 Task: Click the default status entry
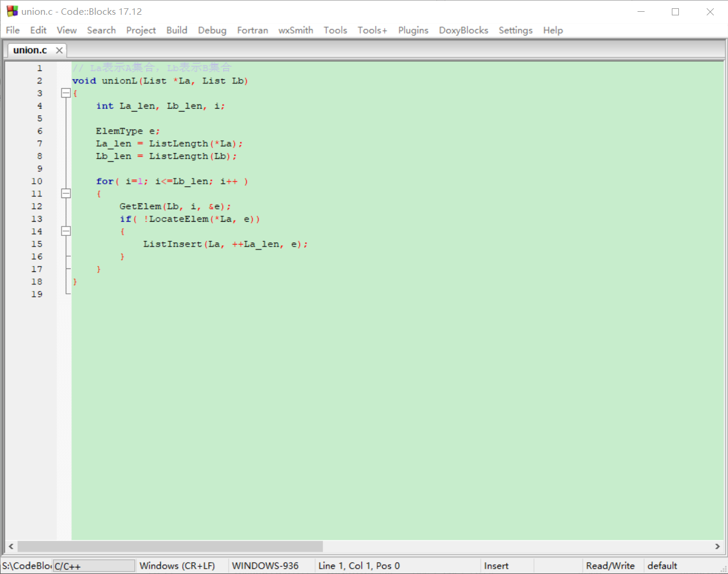coord(662,566)
